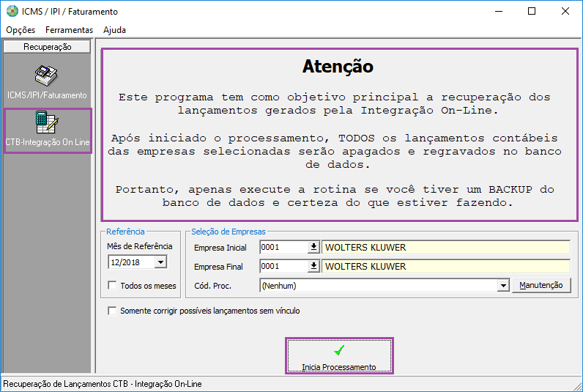Click the Cód. Proc. label
This screenshot has width=583, height=392.
[x=212, y=286]
